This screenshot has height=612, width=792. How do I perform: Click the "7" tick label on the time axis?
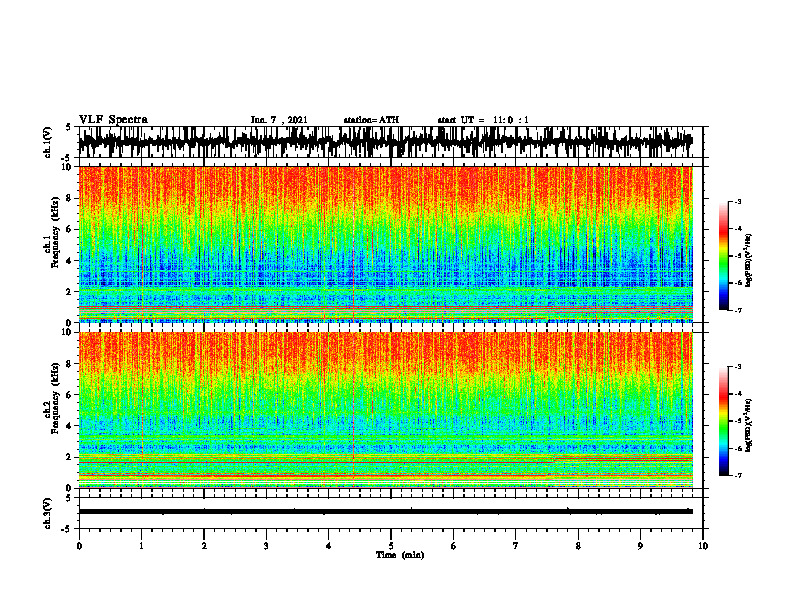(x=516, y=546)
